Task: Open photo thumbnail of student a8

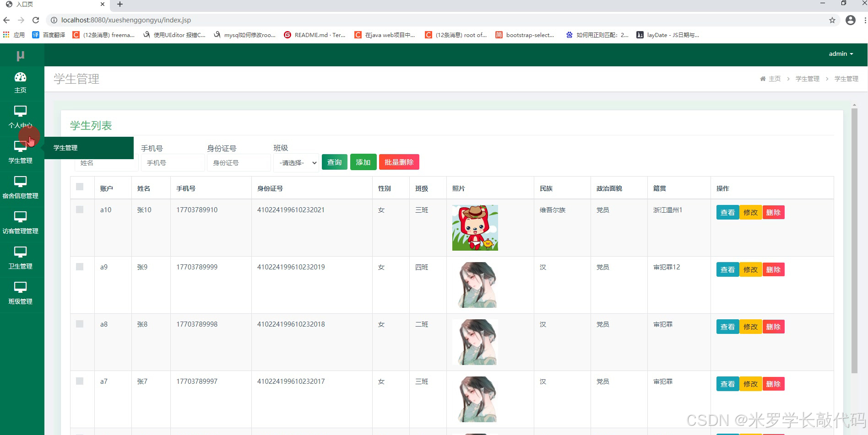Action: pyautogui.click(x=475, y=342)
